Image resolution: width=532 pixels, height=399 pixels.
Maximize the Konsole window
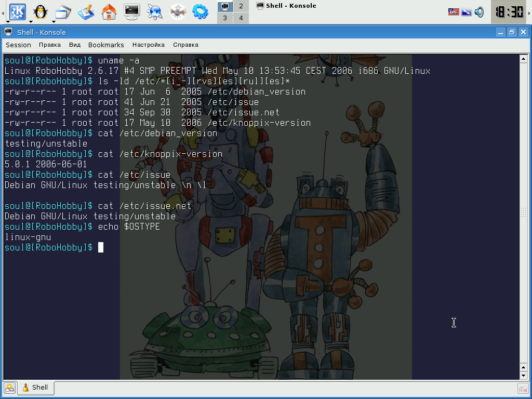pos(512,32)
